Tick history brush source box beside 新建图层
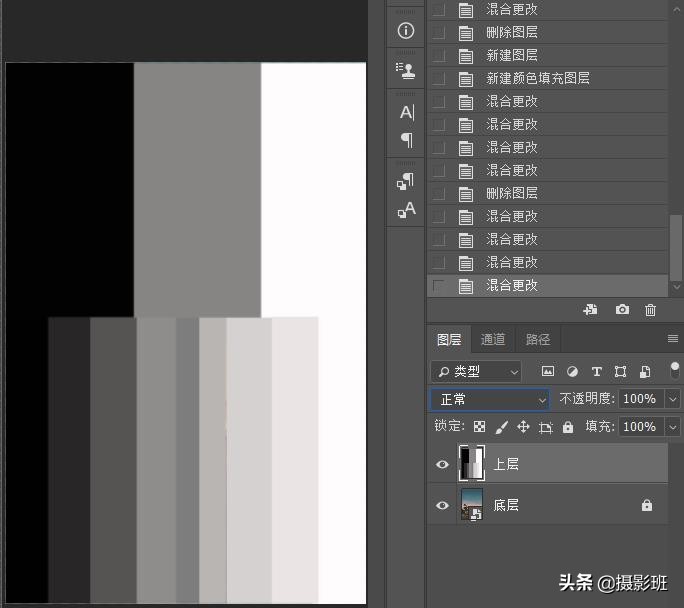This screenshot has height=608, width=684. point(438,55)
